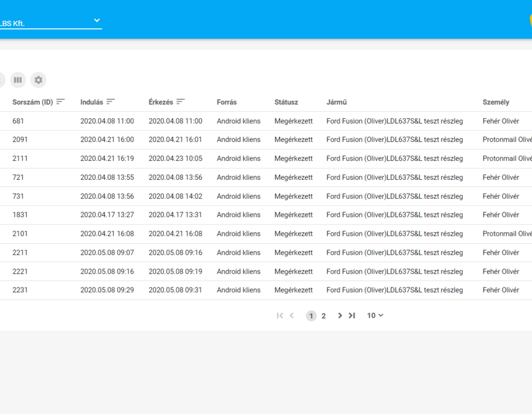This screenshot has width=532, height=414.
Task: Click the Forrás column header
Action: point(226,102)
